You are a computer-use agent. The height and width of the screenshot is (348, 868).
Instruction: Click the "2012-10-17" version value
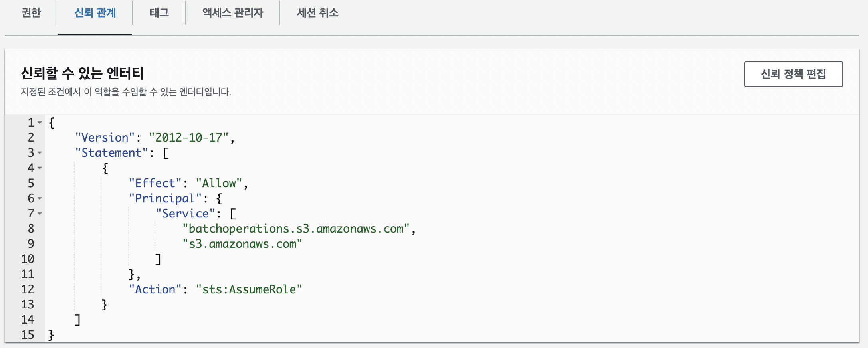(188, 138)
